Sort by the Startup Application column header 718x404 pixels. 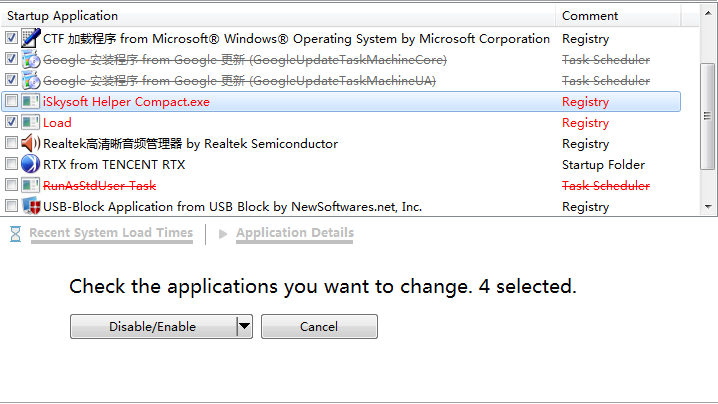[x=63, y=16]
